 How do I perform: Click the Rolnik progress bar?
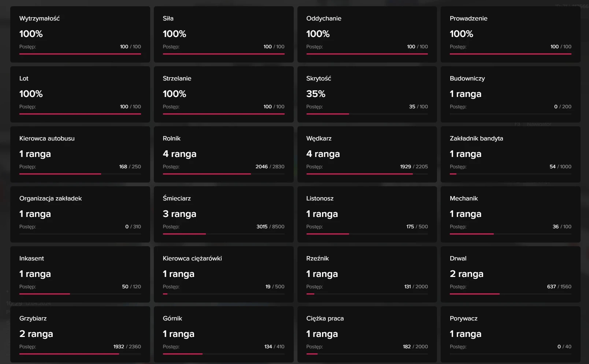tap(223, 174)
